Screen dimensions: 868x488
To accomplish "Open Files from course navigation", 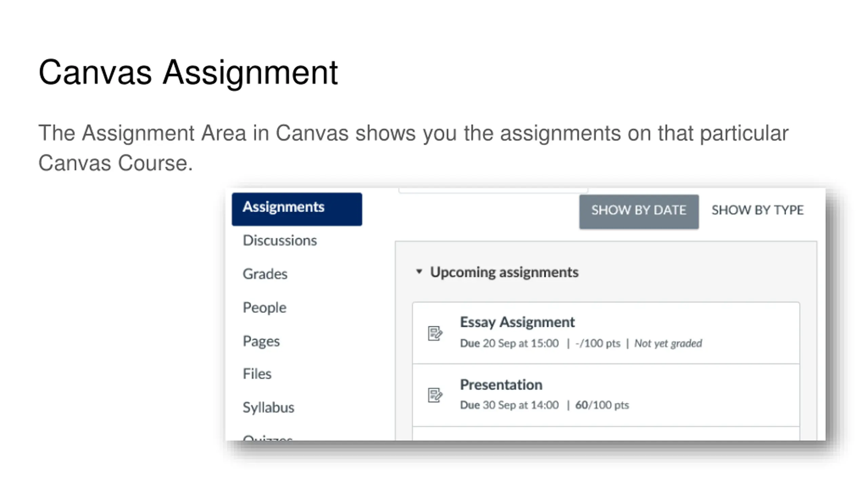I will click(257, 374).
